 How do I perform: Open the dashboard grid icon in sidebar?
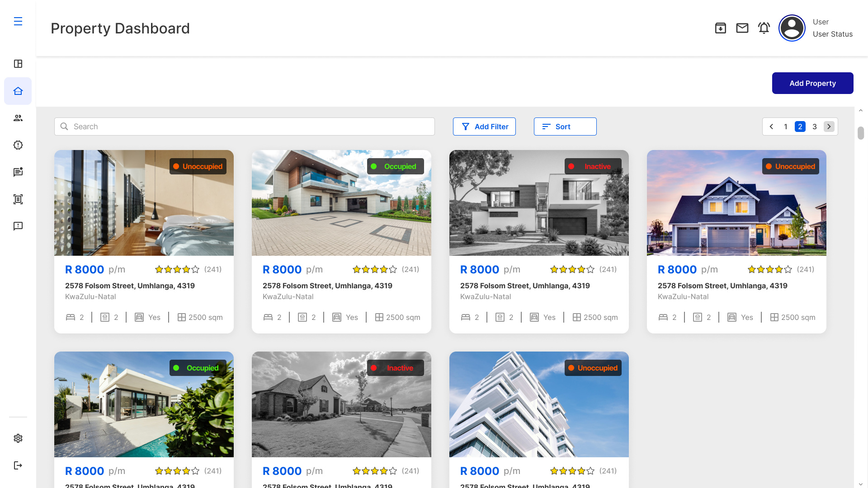[18, 64]
